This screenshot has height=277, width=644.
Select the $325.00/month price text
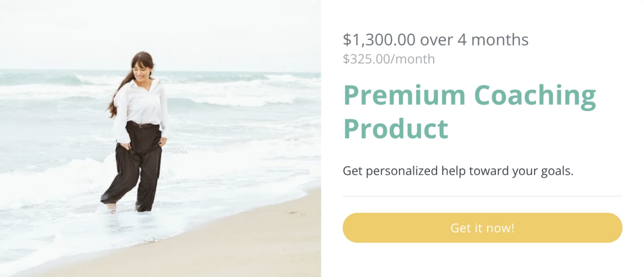point(388,59)
